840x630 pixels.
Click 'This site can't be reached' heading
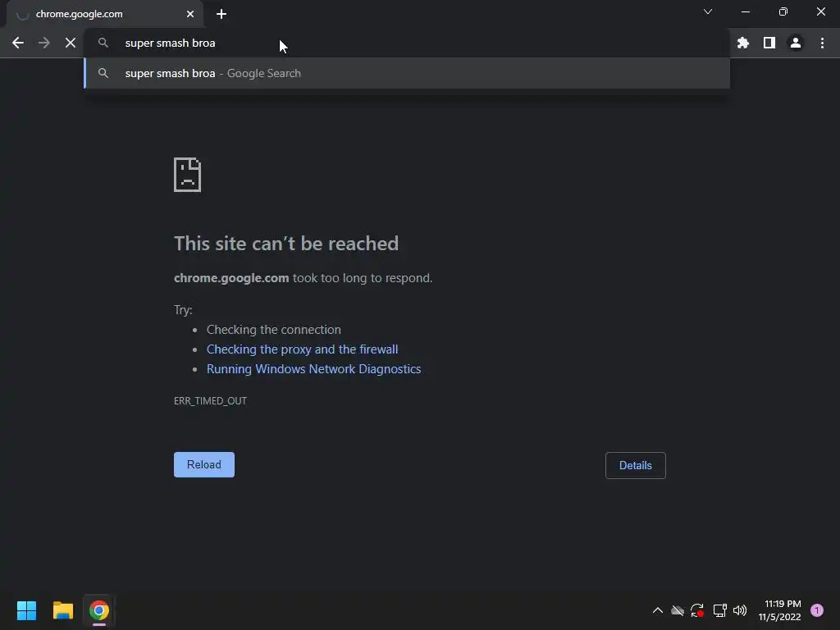click(286, 244)
